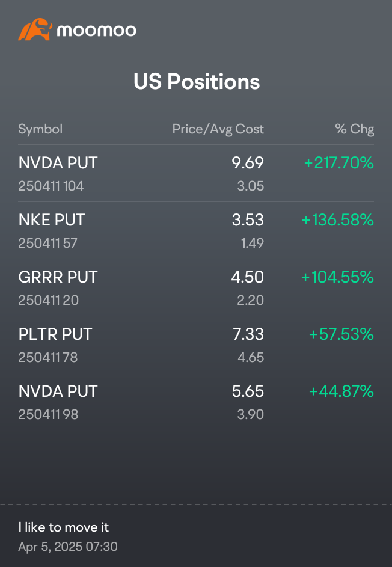392x567 pixels.
Task: Click the PLTR avg cost 4.65
Action: (x=251, y=357)
